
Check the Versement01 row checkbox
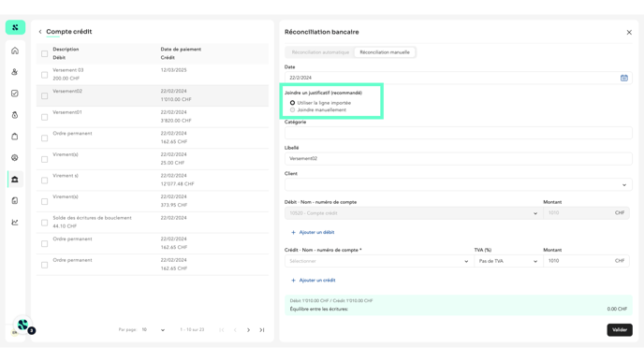(44, 117)
